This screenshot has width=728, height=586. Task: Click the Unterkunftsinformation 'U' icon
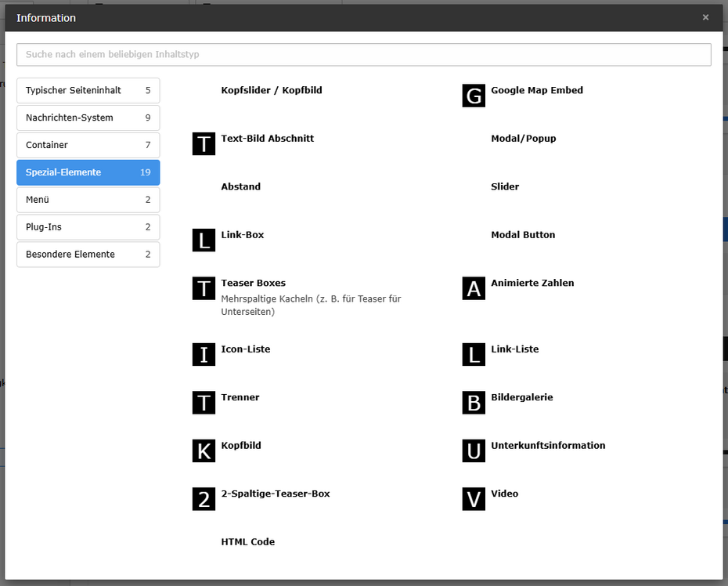(474, 450)
